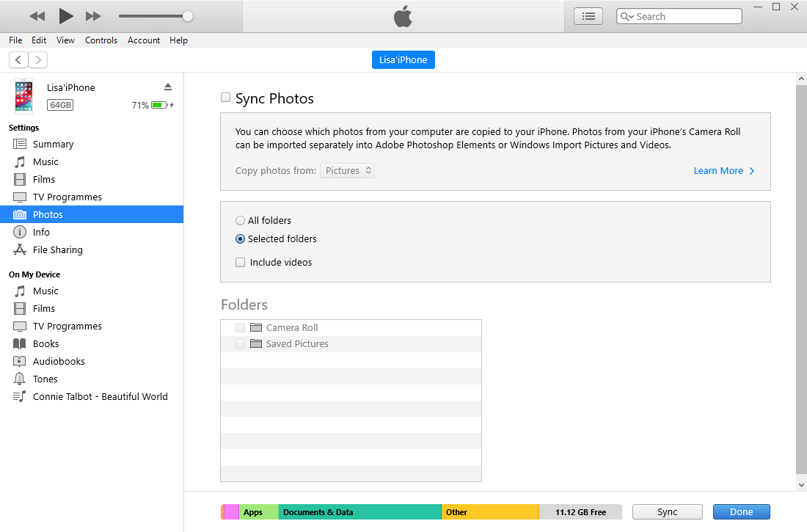Click the 71% battery percentage text
Viewport: 807px width, 532px height.
tap(140, 105)
